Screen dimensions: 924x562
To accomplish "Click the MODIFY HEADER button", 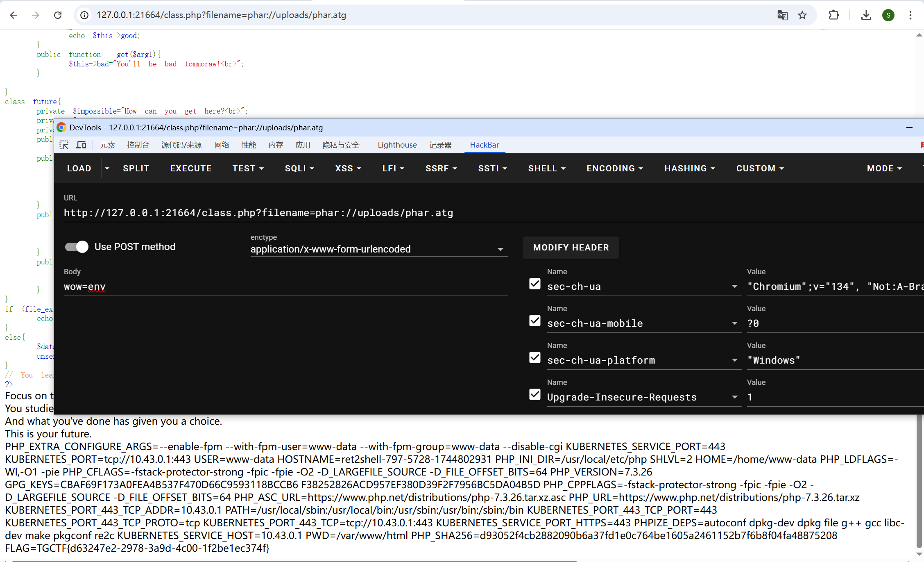I will click(571, 248).
